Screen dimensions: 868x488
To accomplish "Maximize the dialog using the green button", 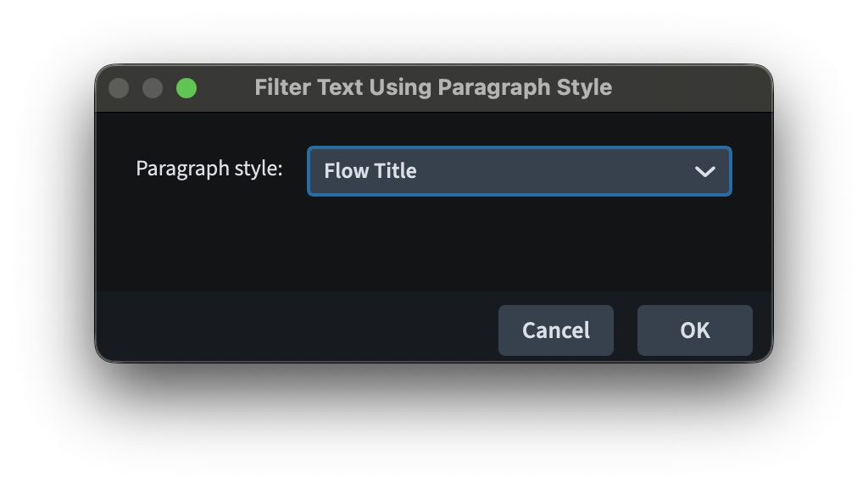I will click(186, 88).
